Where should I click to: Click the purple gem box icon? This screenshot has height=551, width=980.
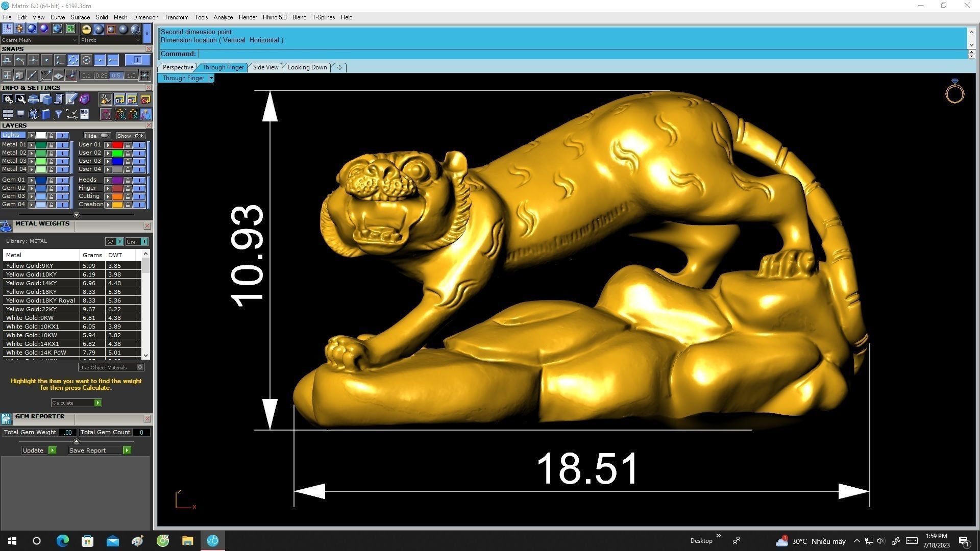pyautogui.click(x=84, y=99)
